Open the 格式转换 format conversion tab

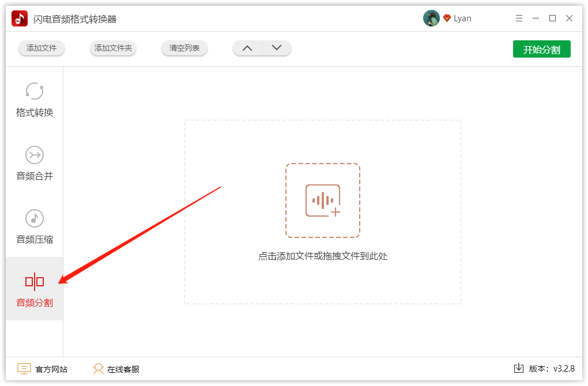[x=35, y=99]
